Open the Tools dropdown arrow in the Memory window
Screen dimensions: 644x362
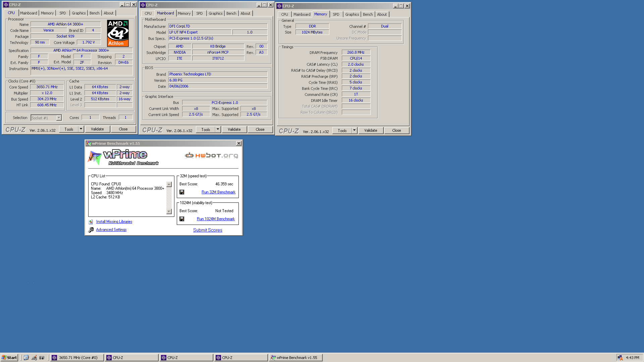tap(354, 130)
